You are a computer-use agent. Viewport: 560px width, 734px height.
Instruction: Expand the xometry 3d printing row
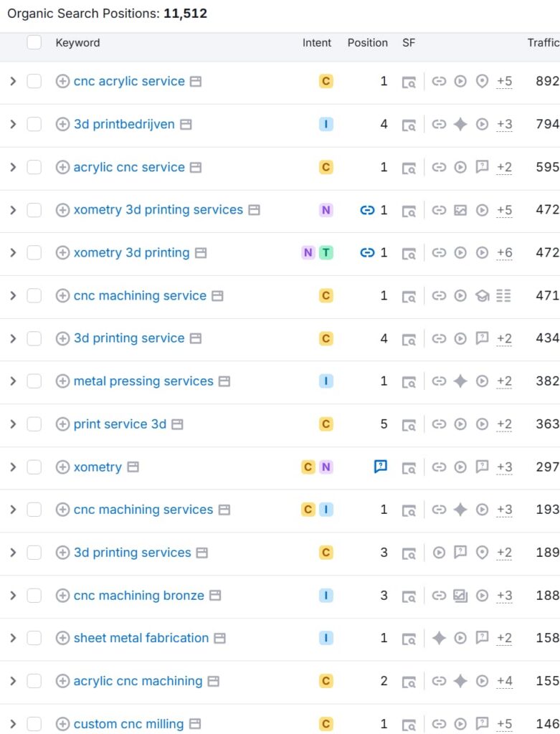coord(13,253)
